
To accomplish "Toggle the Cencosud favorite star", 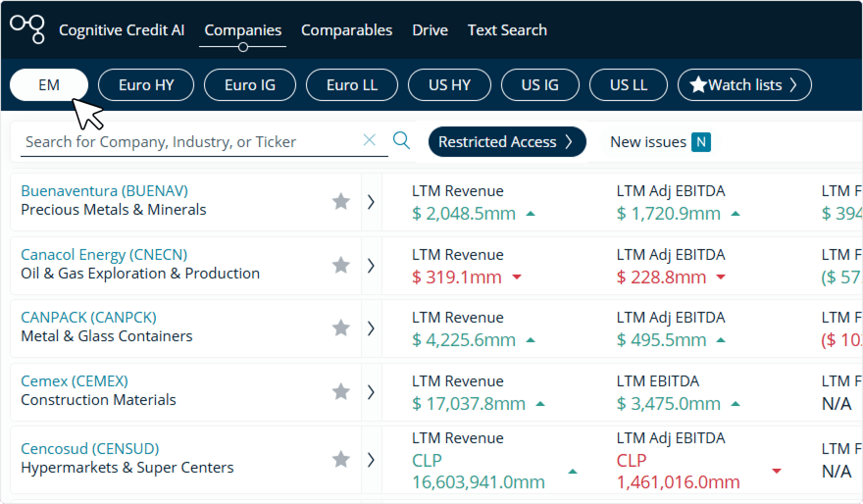I will click(341, 459).
